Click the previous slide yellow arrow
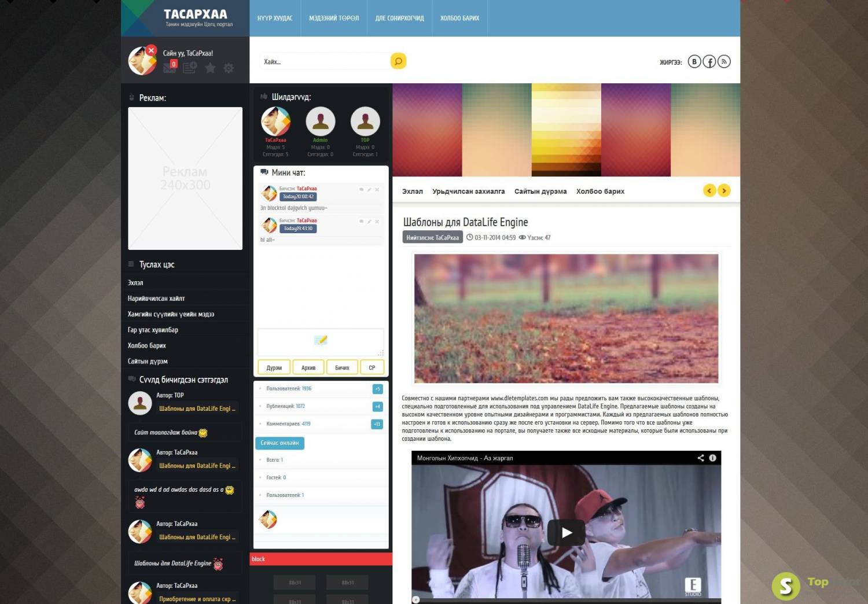The height and width of the screenshot is (604, 868). click(x=709, y=190)
